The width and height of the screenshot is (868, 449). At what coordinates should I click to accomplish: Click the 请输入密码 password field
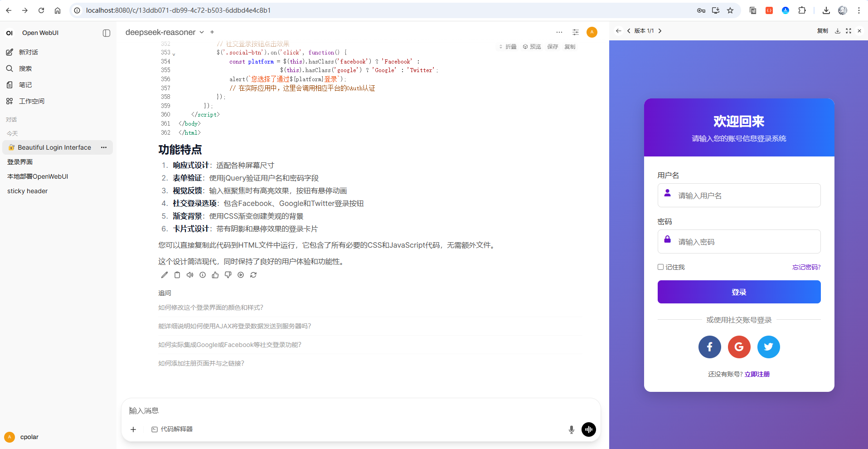(x=739, y=242)
